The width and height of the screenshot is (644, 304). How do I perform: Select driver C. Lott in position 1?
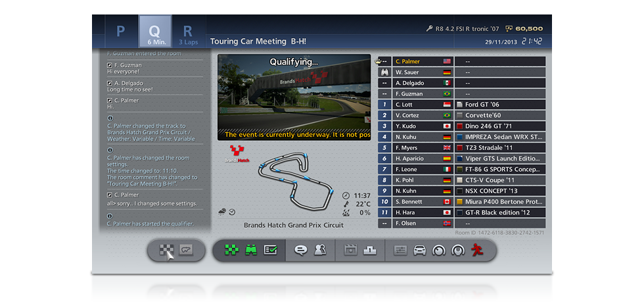coord(415,105)
